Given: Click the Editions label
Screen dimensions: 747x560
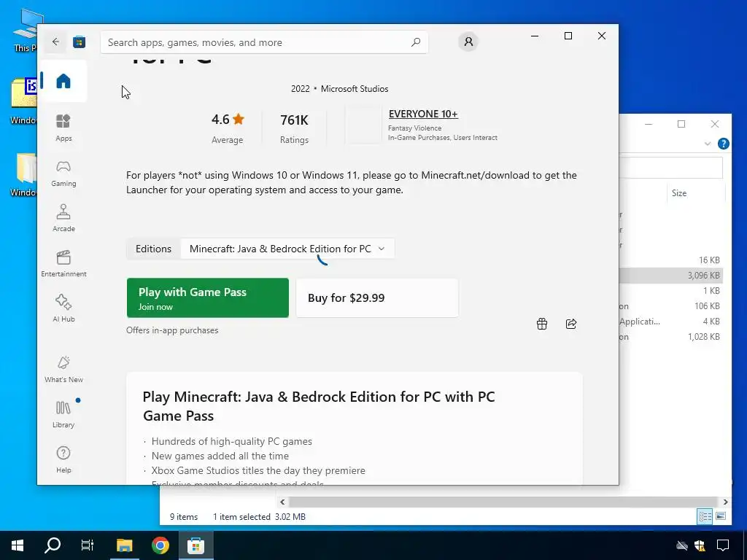Looking at the screenshot, I should (x=153, y=249).
